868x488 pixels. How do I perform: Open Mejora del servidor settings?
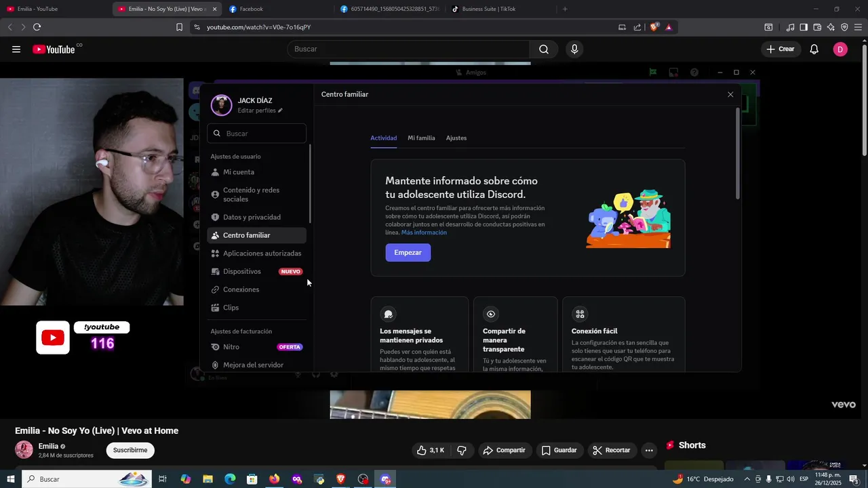pos(256,365)
